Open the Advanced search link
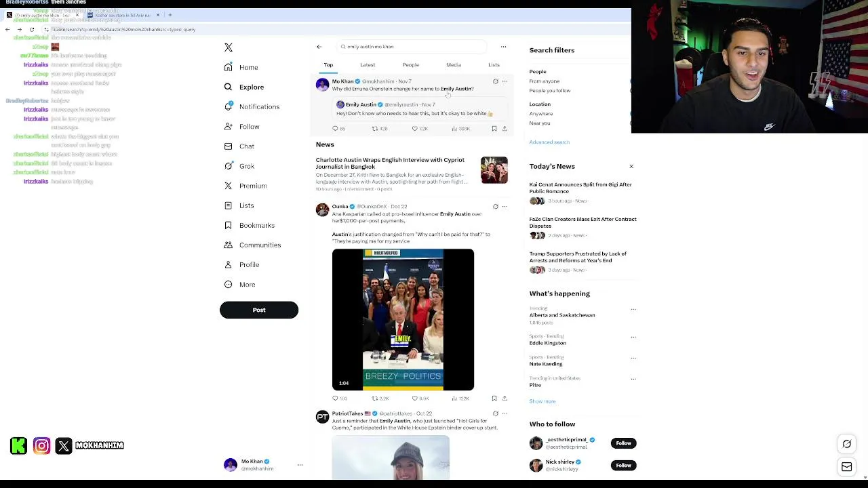 pos(549,142)
